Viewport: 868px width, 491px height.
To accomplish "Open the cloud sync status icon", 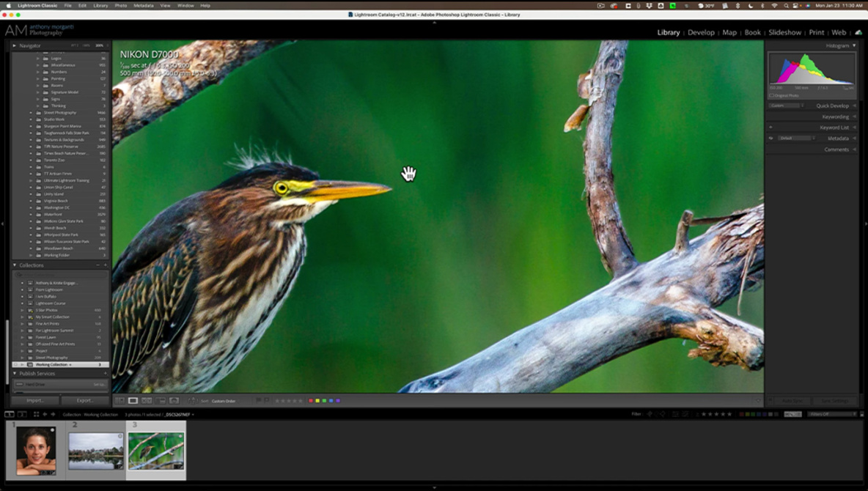I will [x=858, y=33].
